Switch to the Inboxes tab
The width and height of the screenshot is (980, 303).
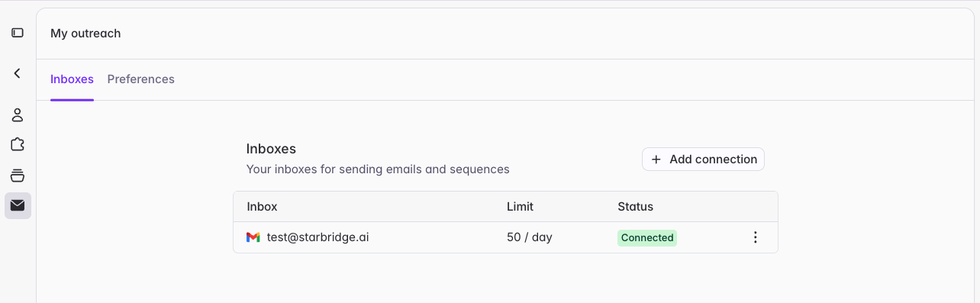(x=72, y=79)
